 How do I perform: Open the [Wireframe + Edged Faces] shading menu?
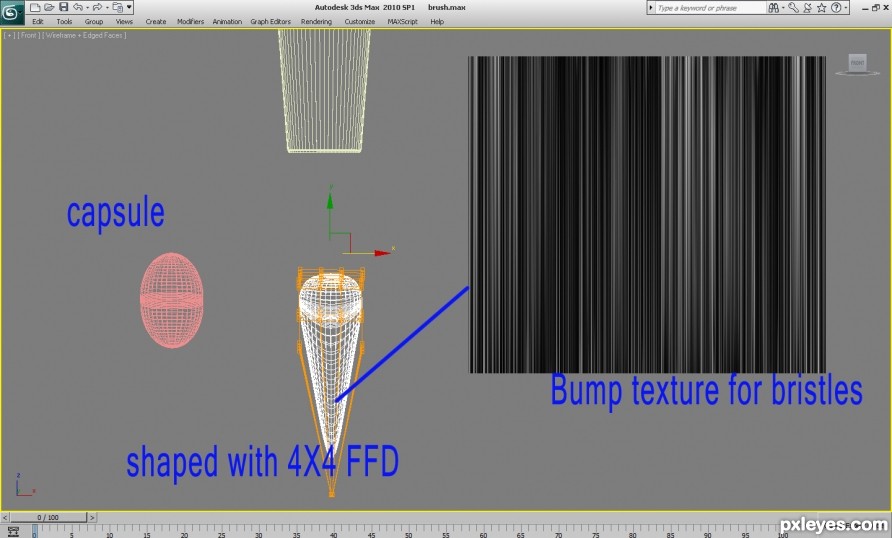(84, 35)
